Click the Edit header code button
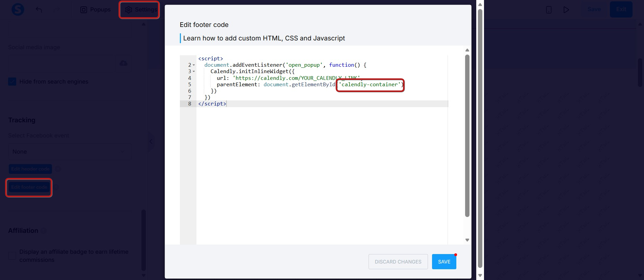The image size is (644, 280). [30, 169]
